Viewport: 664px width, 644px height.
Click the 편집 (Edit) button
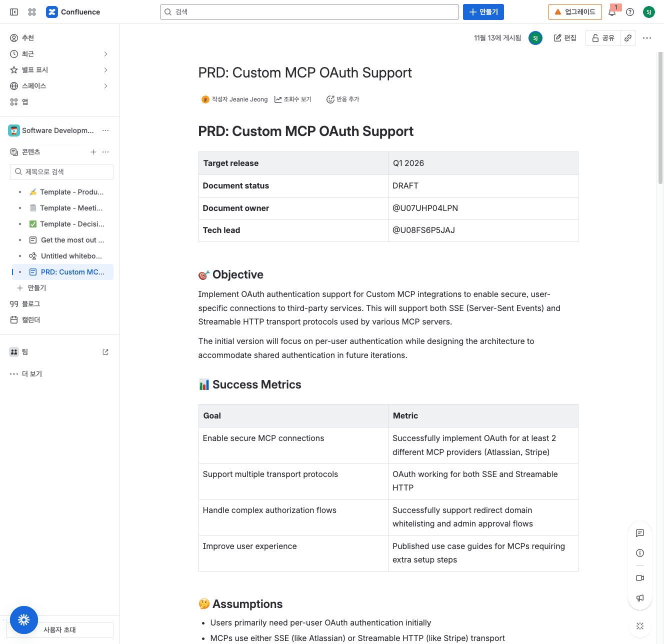click(565, 38)
